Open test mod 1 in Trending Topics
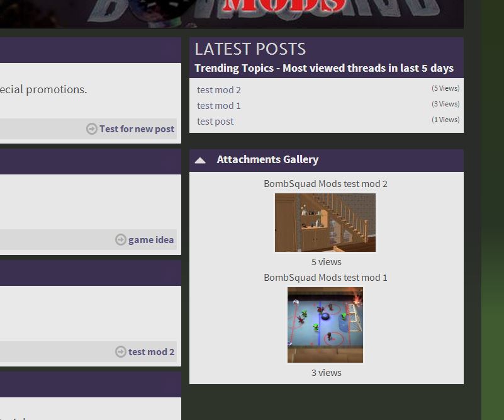The image size is (504, 420). pyautogui.click(x=219, y=106)
